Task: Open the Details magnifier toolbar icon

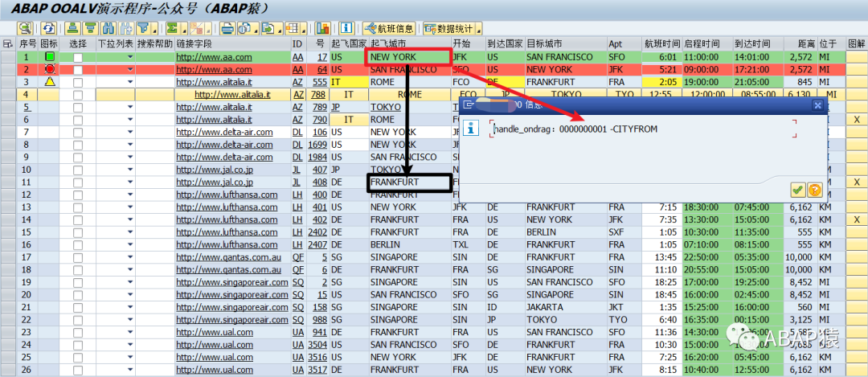Action: pyautogui.click(x=26, y=27)
